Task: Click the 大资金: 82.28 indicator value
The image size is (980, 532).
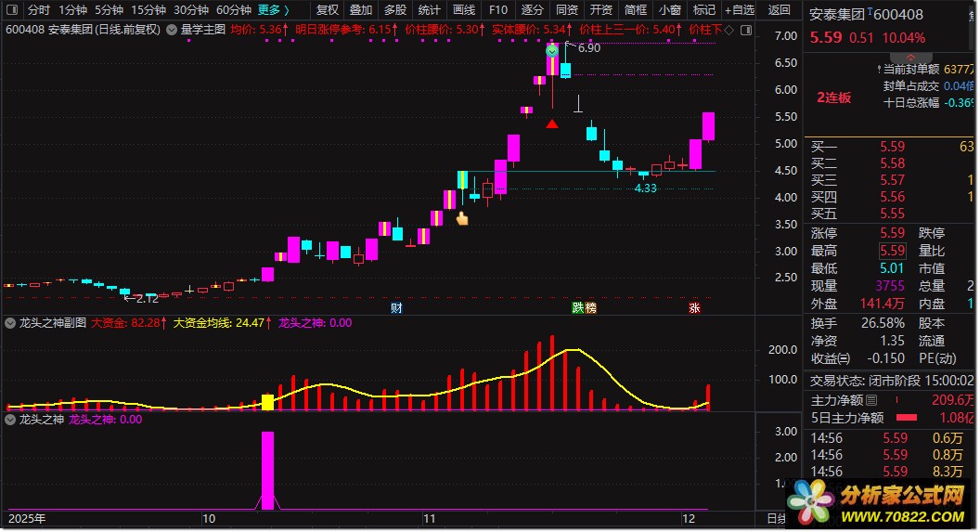Action: pos(129,323)
